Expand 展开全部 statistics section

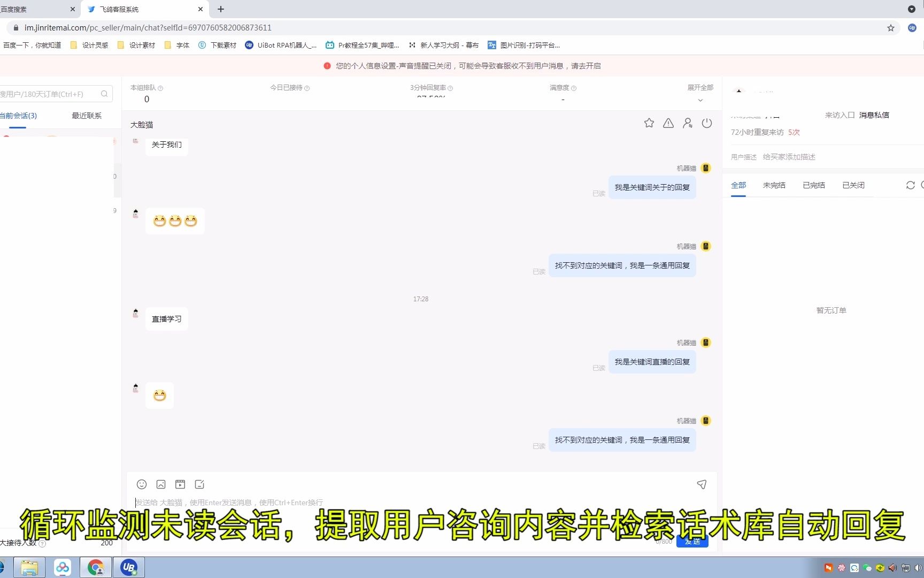tap(700, 87)
